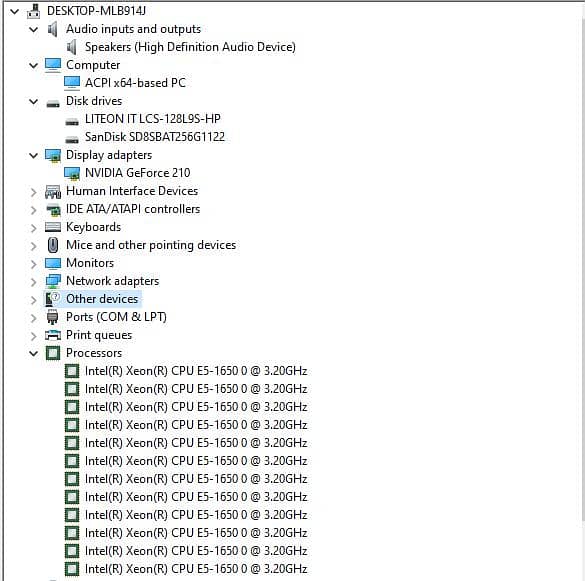Click the Disk drives category icon

coord(53,103)
